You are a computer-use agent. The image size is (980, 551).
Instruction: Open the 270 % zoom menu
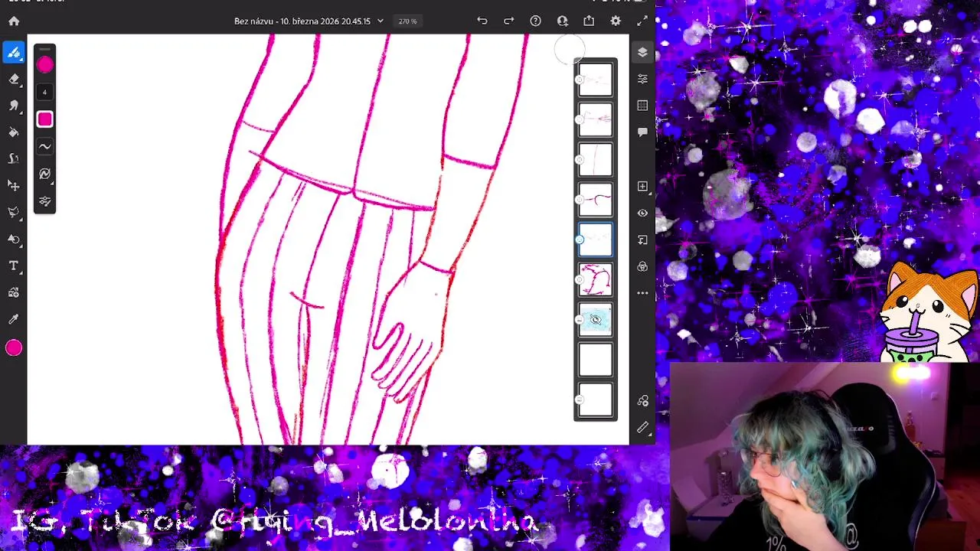[x=407, y=21]
